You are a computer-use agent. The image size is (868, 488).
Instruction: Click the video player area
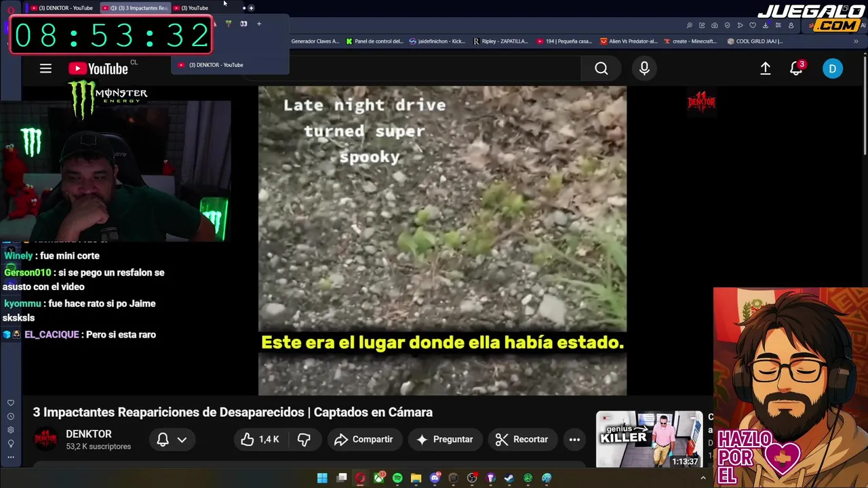[x=442, y=240]
